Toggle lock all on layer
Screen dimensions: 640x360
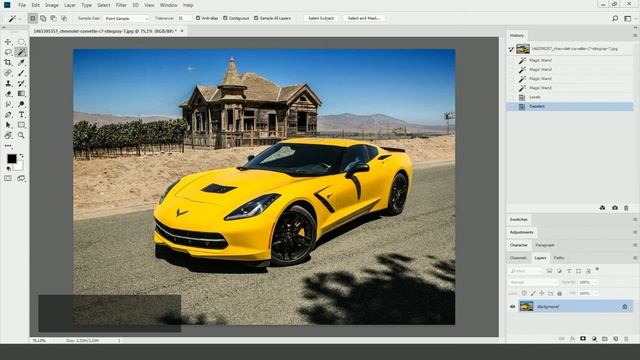(560, 293)
